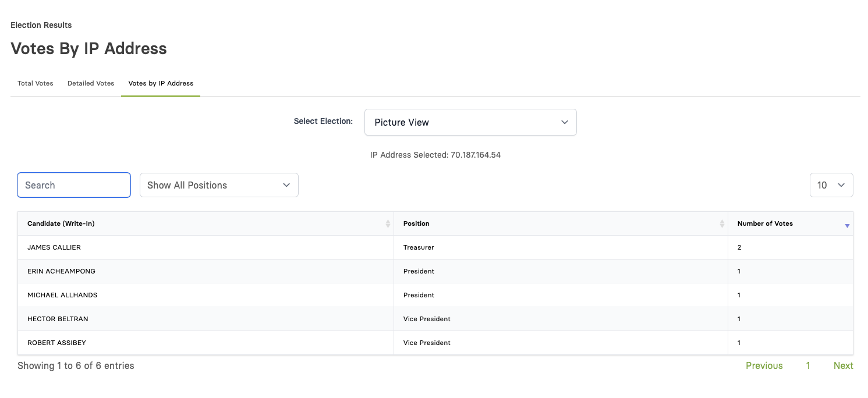Open the Select Election chevron icon
This screenshot has height=398, width=868.
(564, 122)
